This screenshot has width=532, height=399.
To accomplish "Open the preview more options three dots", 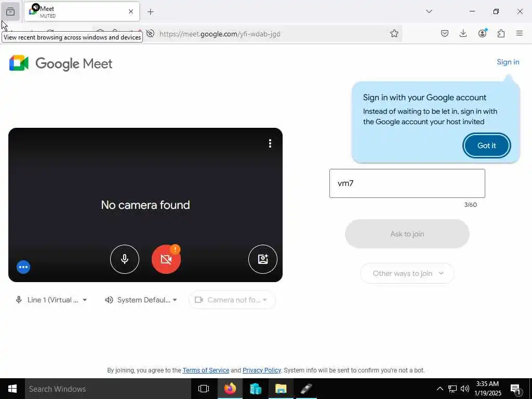I will (270, 143).
